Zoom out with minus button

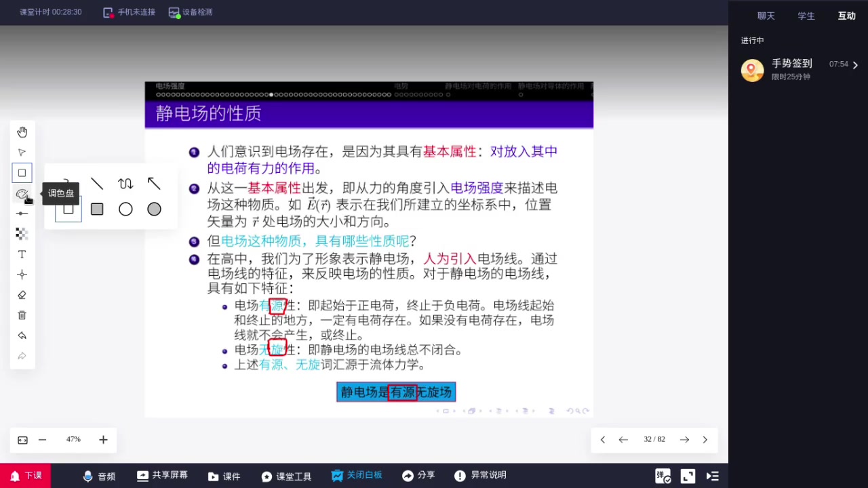42,440
